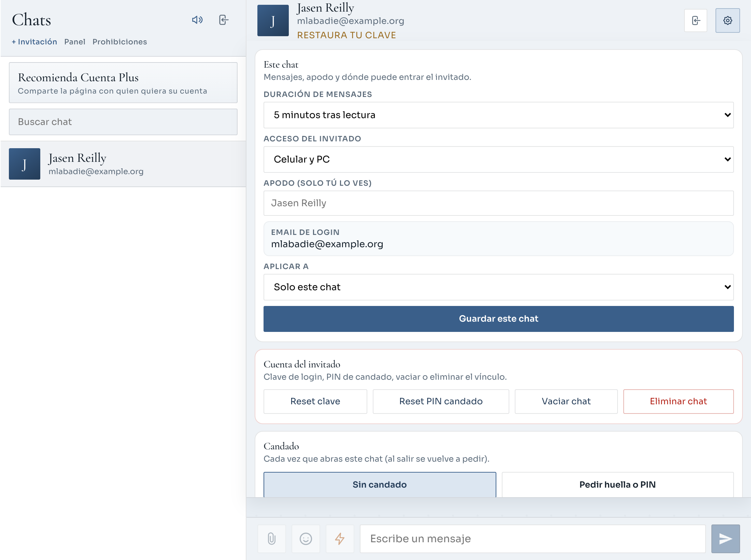This screenshot has width=751, height=560.
Task: Click the sidebar logout icon
Action: coord(224,20)
